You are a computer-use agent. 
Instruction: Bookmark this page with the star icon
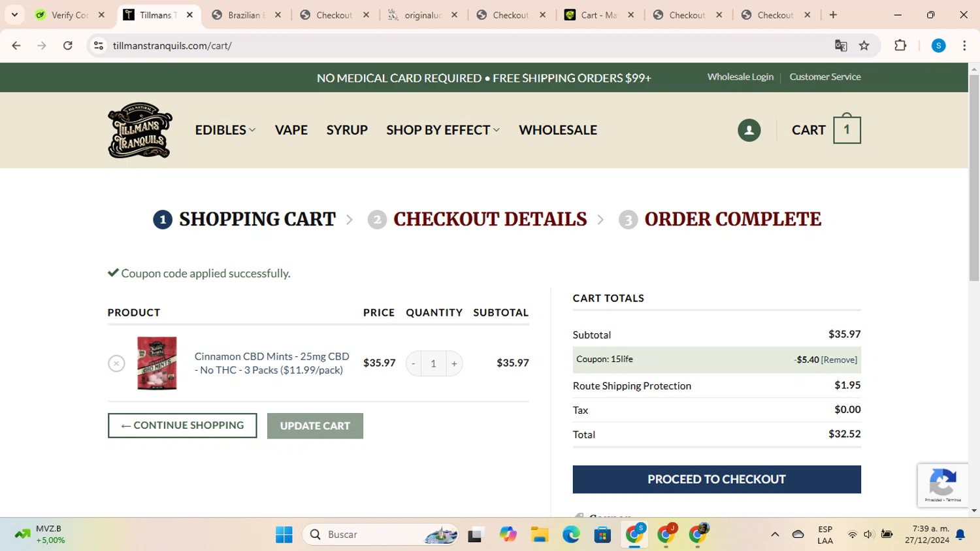coord(864,46)
